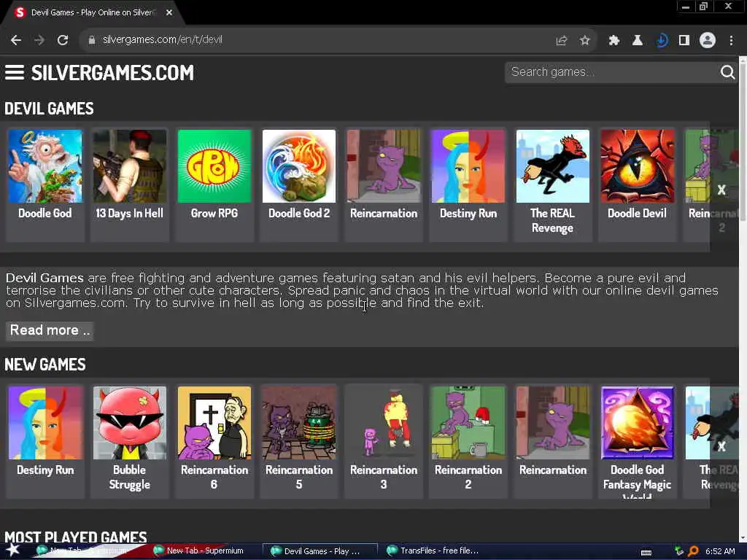
Task: Click the share page icon in address bar
Action: pos(561,41)
